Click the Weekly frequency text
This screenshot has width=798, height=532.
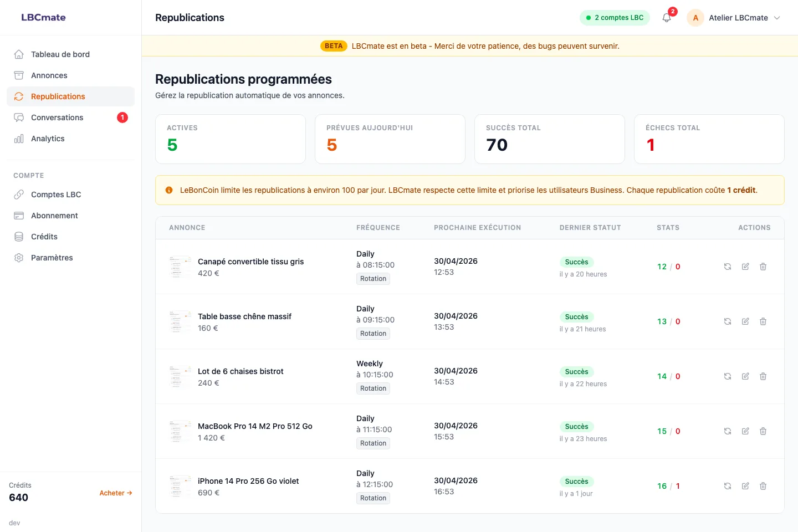370,364
